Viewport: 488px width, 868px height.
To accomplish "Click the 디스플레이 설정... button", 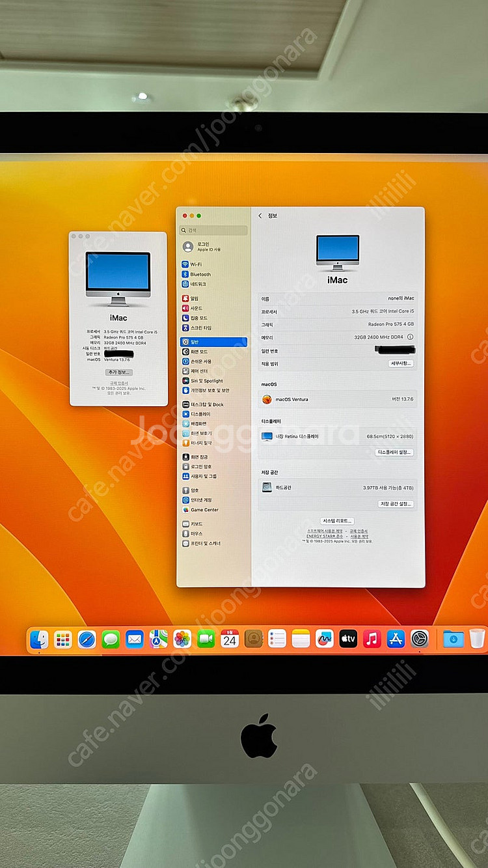I will [x=395, y=452].
